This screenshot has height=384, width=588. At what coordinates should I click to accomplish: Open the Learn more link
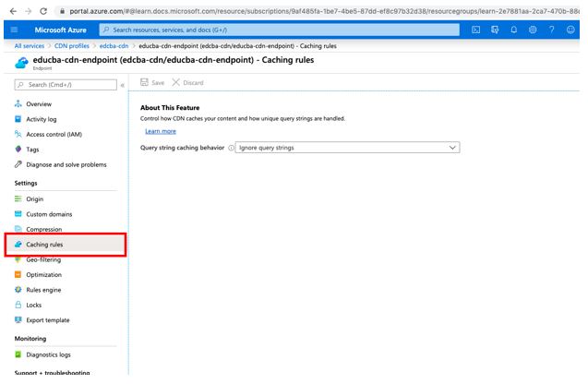click(x=161, y=131)
